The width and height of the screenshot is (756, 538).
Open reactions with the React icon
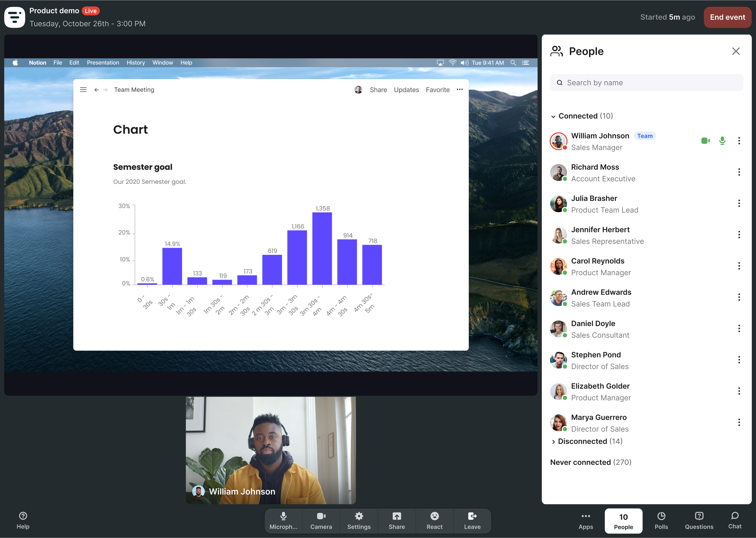coord(435,521)
